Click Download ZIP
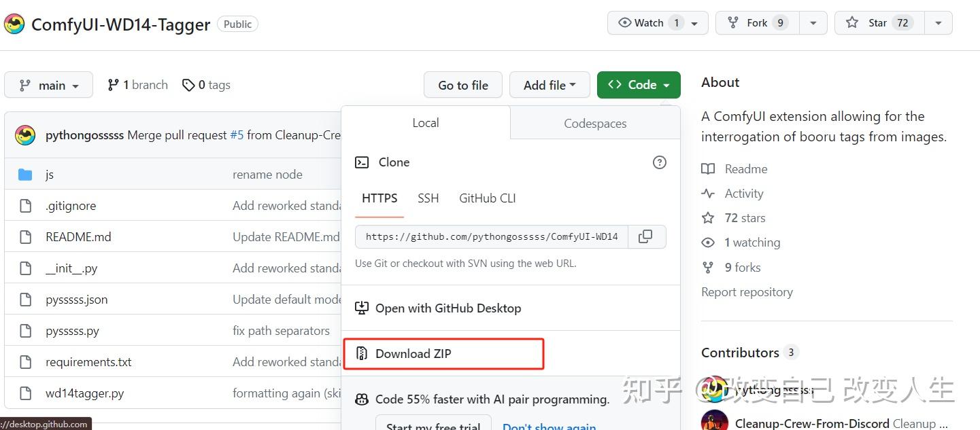The height and width of the screenshot is (430, 980). (413, 353)
